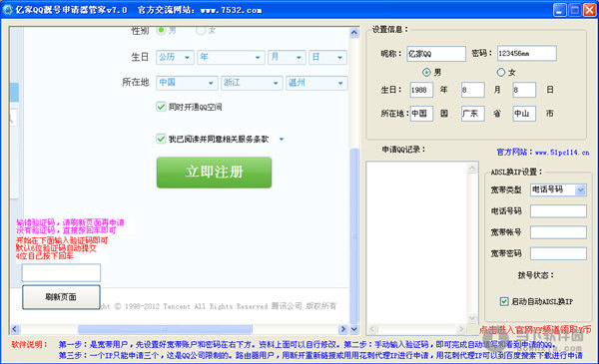
Task: Toggle the 同时开通QQ空间 checkbox
Action: [x=161, y=107]
